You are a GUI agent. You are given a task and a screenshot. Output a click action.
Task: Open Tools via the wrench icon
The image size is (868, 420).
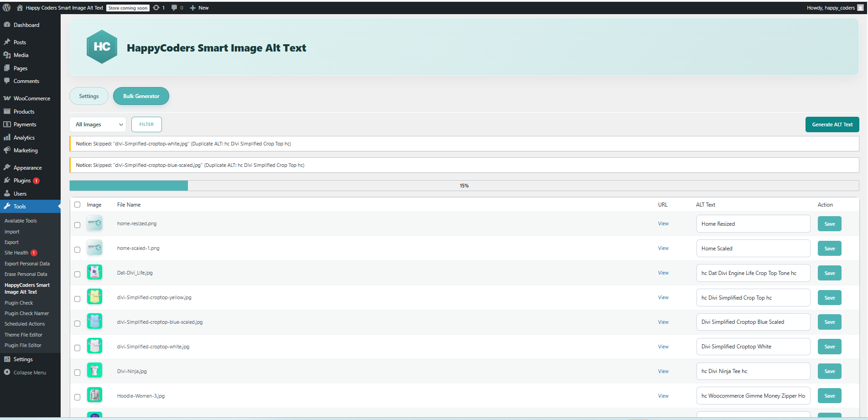tap(7, 206)
